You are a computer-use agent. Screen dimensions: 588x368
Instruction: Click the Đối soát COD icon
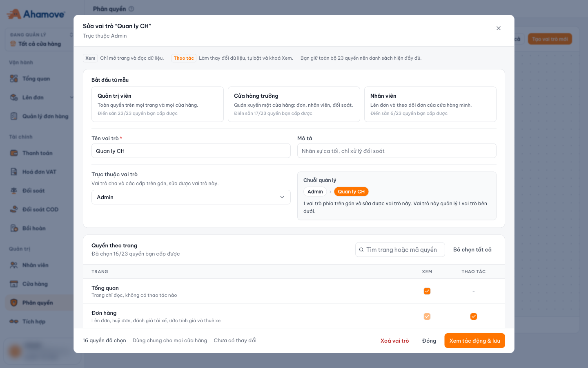click(x=14, y=209)
